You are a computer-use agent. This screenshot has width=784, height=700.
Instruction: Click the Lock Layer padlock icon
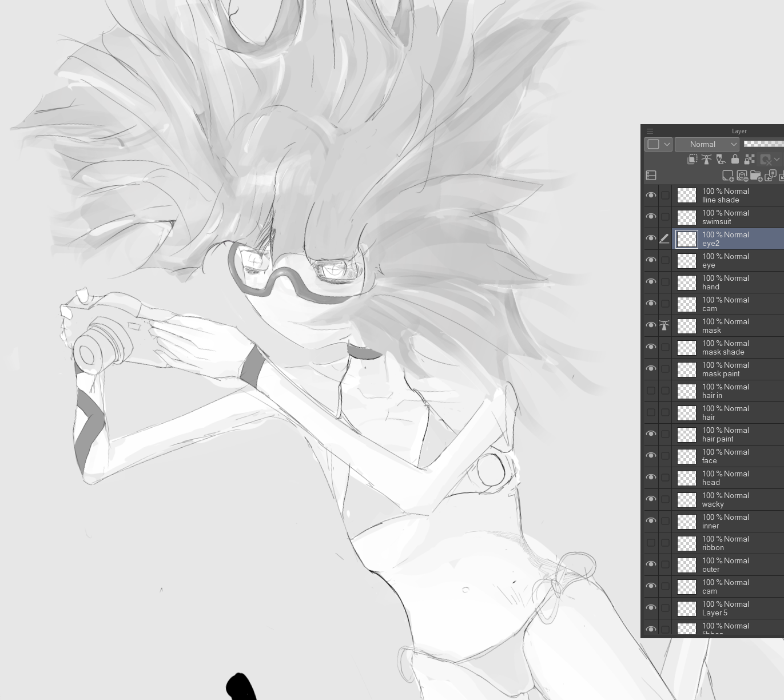735,160
